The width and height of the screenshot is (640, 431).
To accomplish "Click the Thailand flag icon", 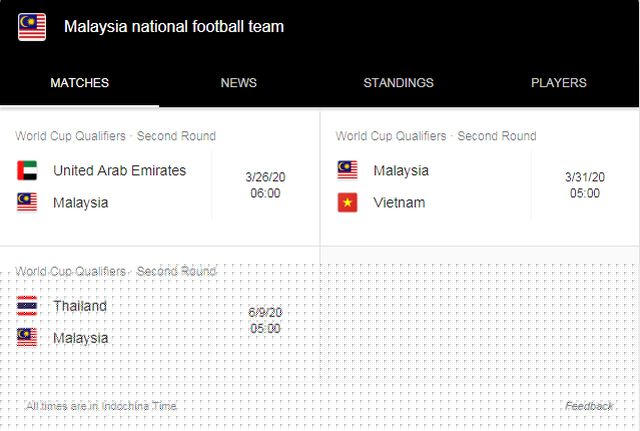I will click(27, 306).
